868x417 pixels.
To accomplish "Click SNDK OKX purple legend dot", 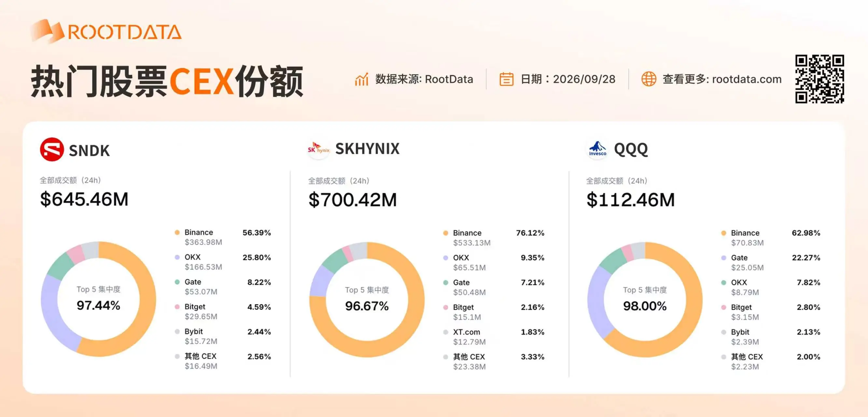I will (177, 257).
